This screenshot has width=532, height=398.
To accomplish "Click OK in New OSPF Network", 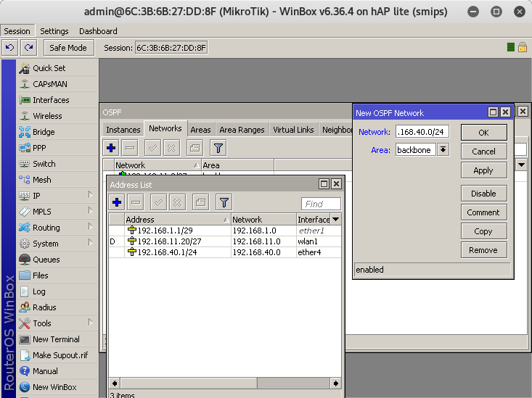I will tap(484, 133).
